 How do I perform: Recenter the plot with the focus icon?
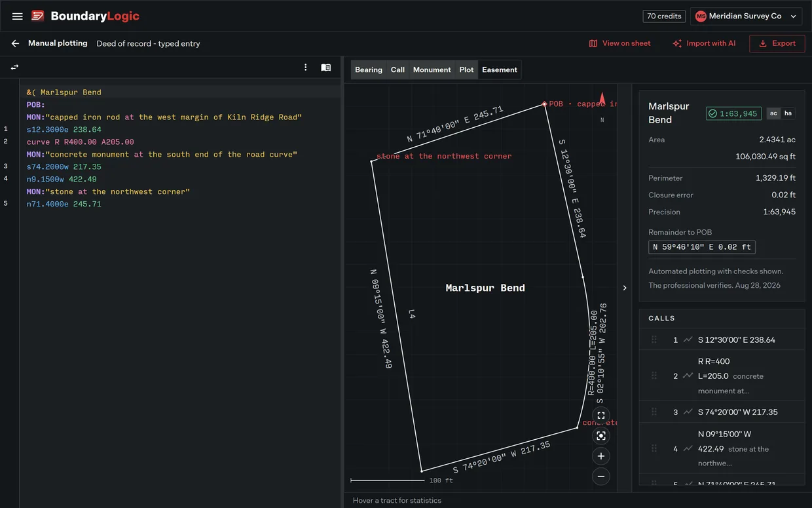(601, 436)
